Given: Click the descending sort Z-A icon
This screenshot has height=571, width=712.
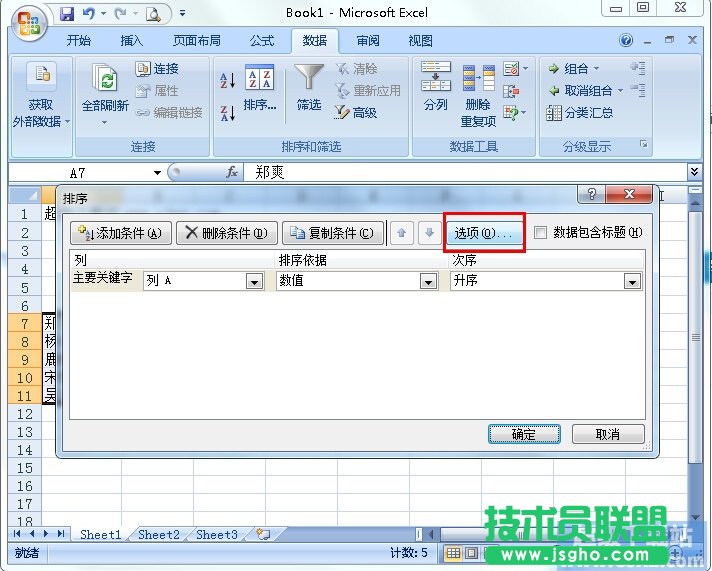Looking at the screenshot, I should (227, 112).
